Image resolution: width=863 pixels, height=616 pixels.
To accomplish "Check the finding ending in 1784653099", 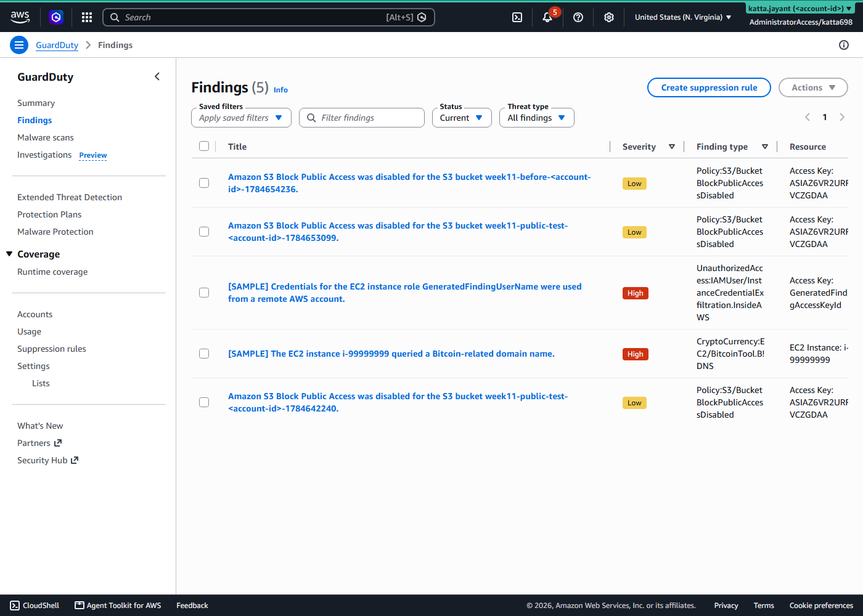I will tap(204, 232).
